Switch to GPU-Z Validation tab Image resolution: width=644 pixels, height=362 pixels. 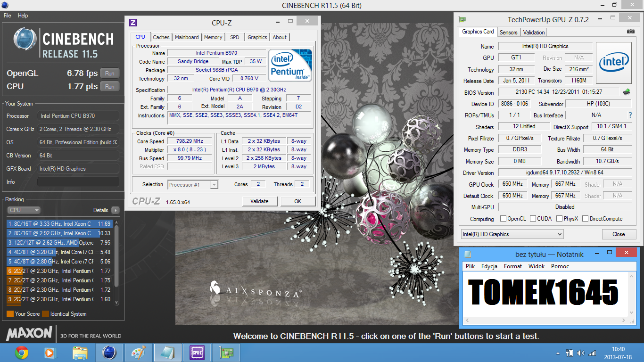534,33
